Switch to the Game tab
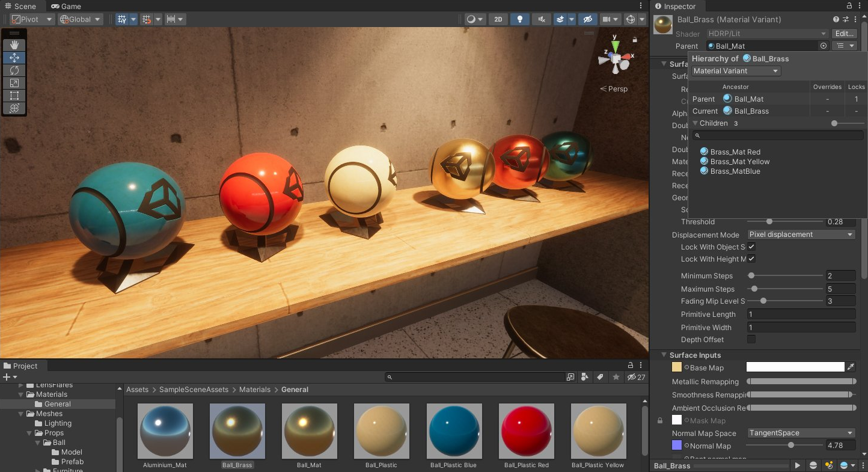The image size is (868, 472). point(66,6)
